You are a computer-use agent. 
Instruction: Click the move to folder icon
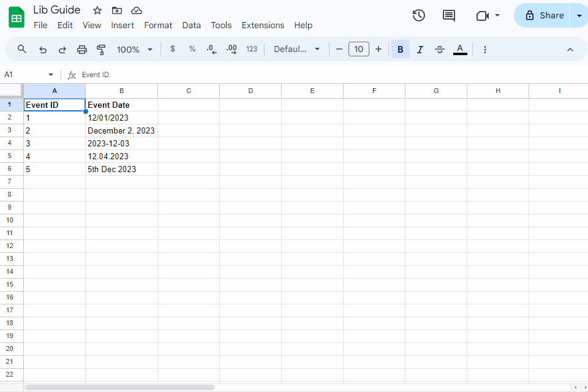coord(117,10)
